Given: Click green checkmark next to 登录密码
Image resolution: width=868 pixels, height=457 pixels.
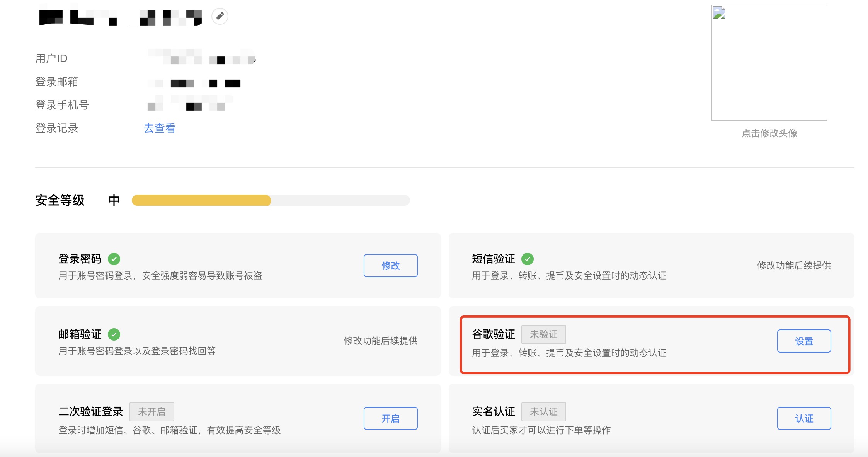Looking at the screenshot, I should 114,259.
